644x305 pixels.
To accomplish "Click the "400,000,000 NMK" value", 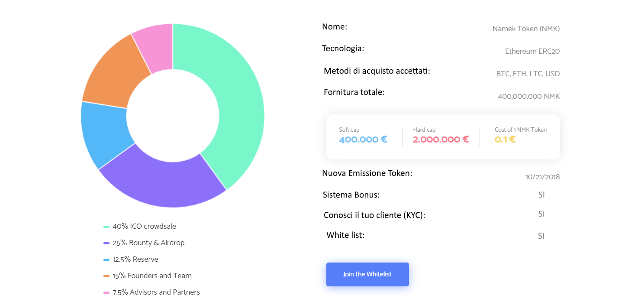I will coord(529,97).
